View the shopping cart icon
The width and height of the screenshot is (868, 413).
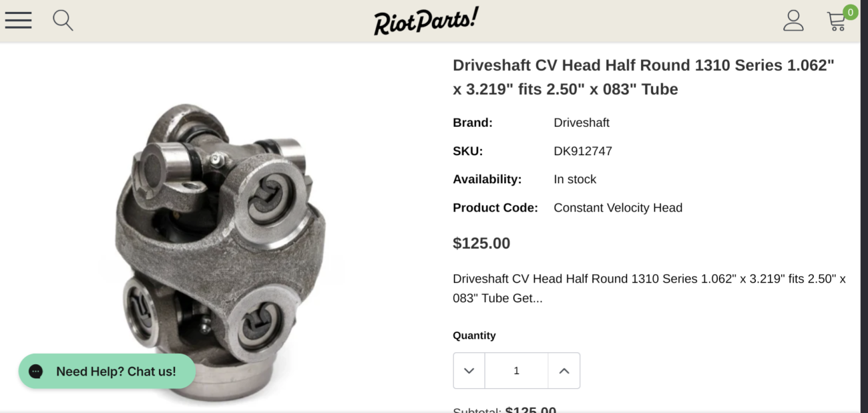coord(836,21)
